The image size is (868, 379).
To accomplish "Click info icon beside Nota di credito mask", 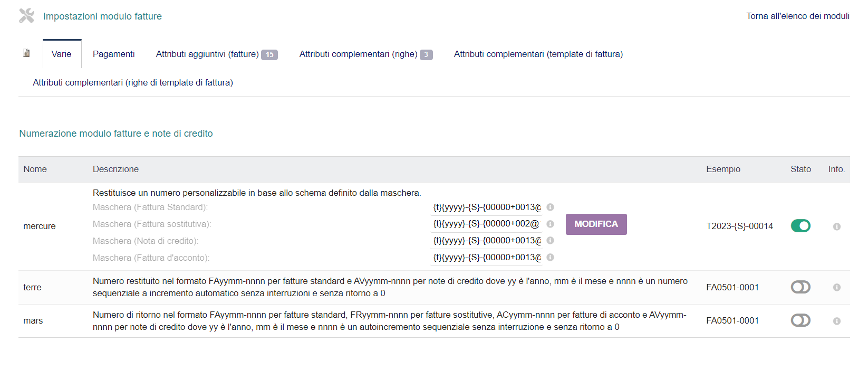I will [x=550, y=241].
